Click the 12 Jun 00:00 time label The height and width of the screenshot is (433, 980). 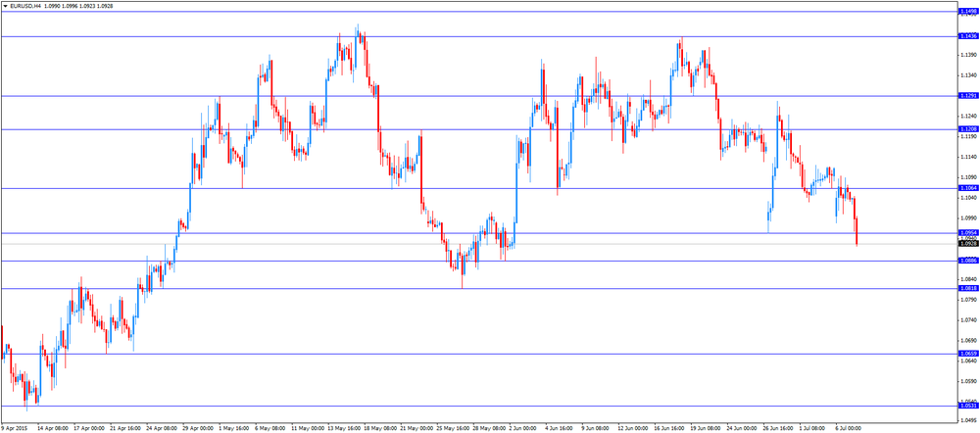(x=632, y=429)
